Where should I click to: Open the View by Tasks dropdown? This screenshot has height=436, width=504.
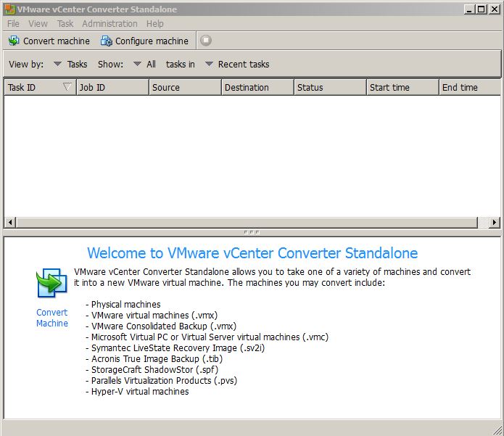point(70,65)
